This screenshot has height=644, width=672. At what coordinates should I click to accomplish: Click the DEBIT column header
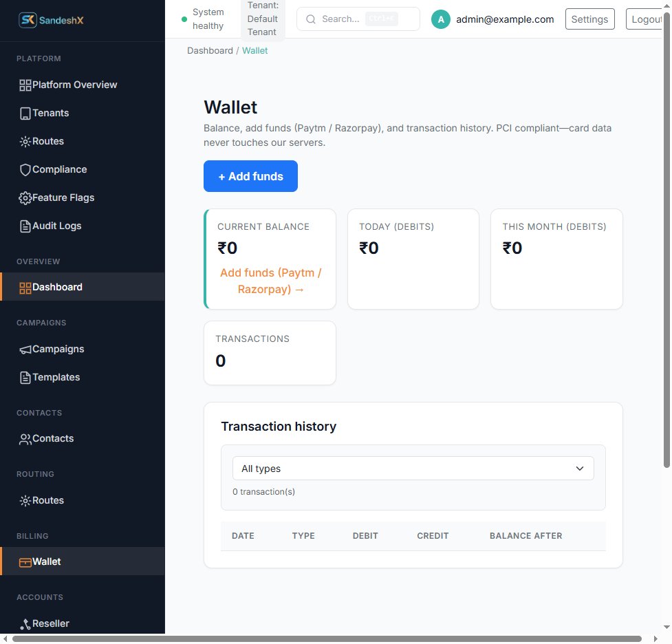coord(365,536)
